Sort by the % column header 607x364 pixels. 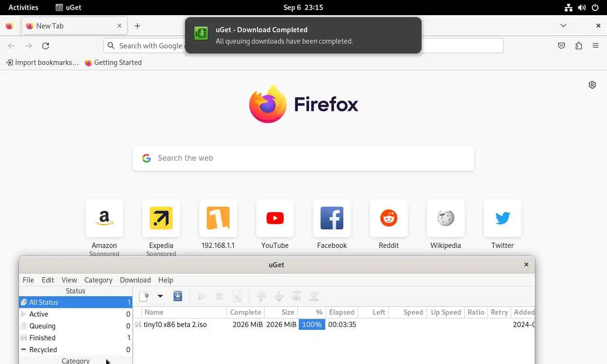tap(312, 312)
